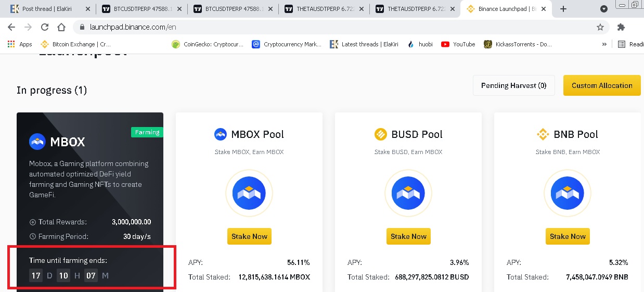
Task: Close the first THETAUSDTPERP tab
Action: pyautogui.click(x=361, y=9)
